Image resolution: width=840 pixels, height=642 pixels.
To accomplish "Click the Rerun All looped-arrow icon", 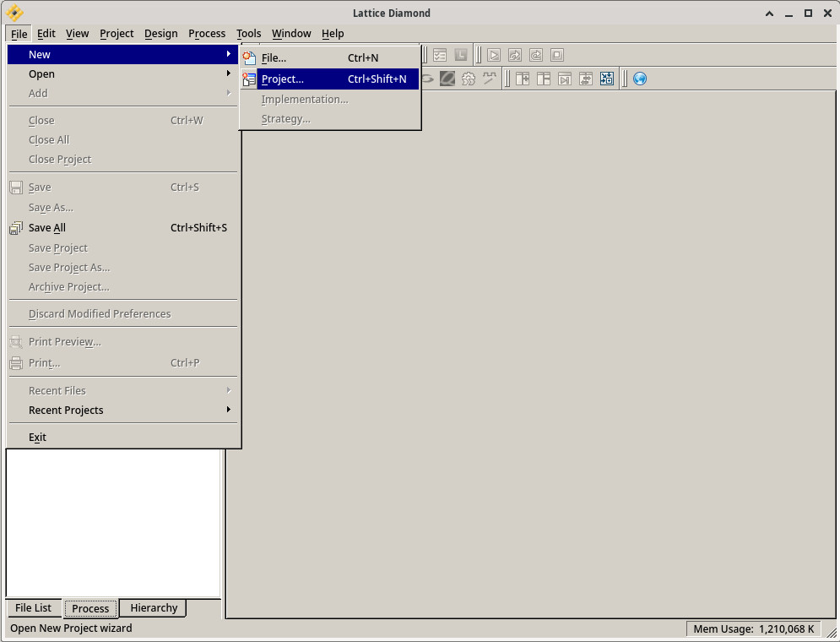I will (x=536, y=55).
